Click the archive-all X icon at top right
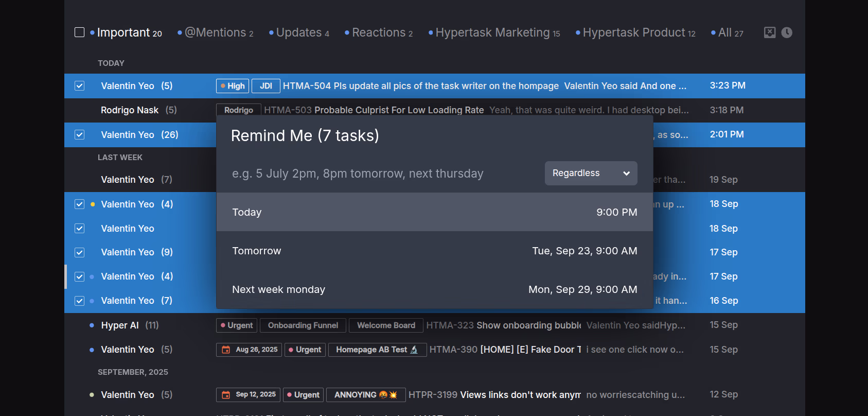This screenshot has height=416, width=868. [770, 32]
